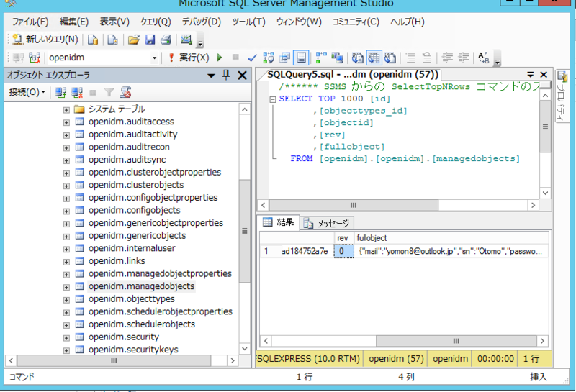The width and height of the screenshot is (576, 392).
Task: Open the クエリ(Q) menu
Action: point(156,22)
